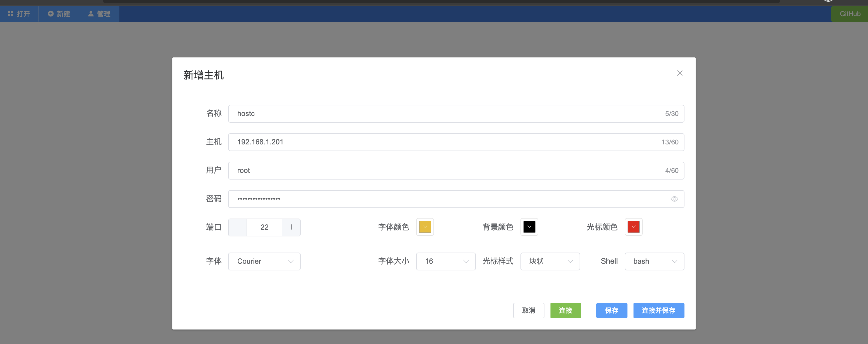Click the green 连接 button

pos(565,310)
